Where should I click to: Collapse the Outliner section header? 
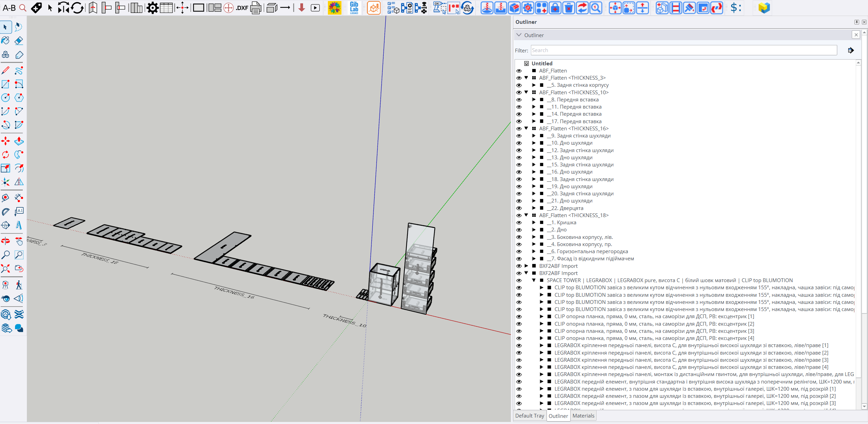tap(519, 35)
